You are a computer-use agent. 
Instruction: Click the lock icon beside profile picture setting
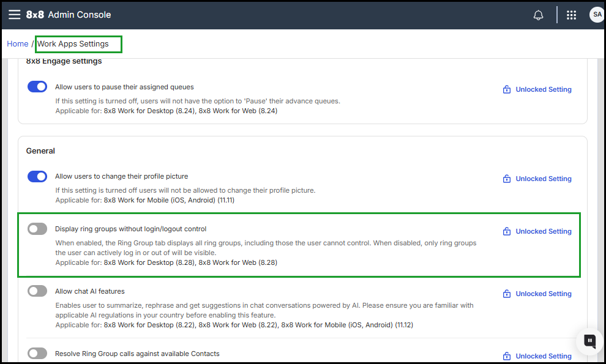tap(507, 179)
